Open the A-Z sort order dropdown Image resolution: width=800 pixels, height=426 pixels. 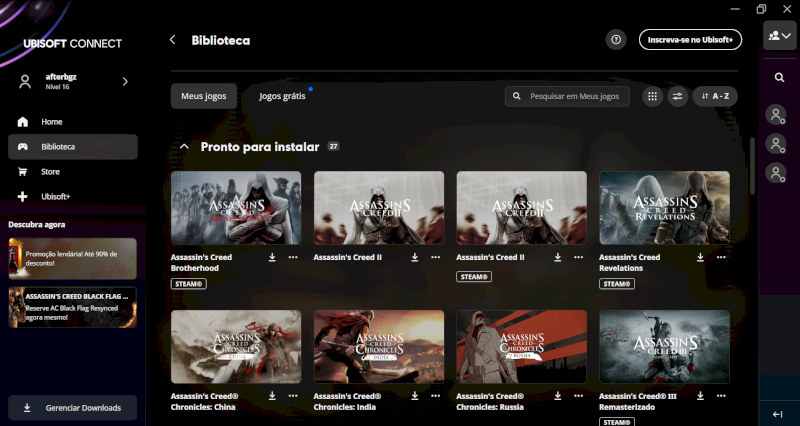[x=715, y=96]
